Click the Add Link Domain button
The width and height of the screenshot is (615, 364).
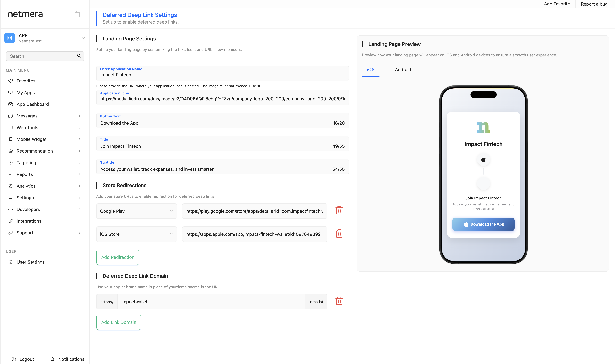(x=119, y=322)
